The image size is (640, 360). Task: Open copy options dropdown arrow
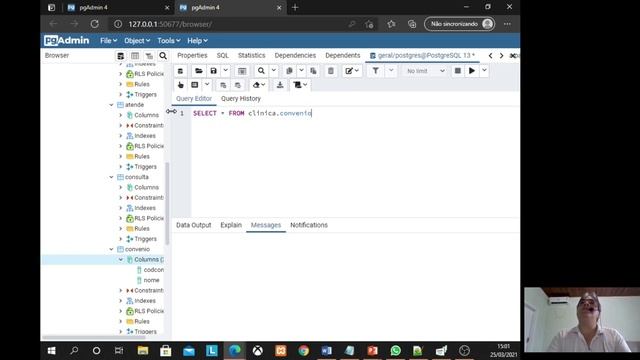coord(301,71)
